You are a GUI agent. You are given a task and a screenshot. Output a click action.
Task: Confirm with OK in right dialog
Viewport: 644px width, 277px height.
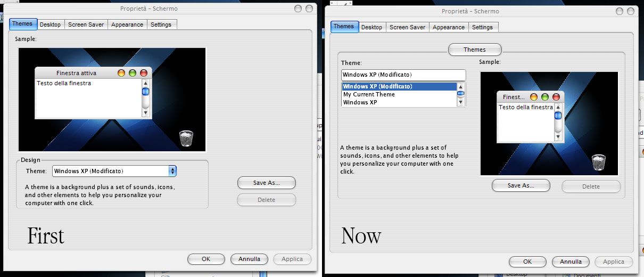click(527, 262)
